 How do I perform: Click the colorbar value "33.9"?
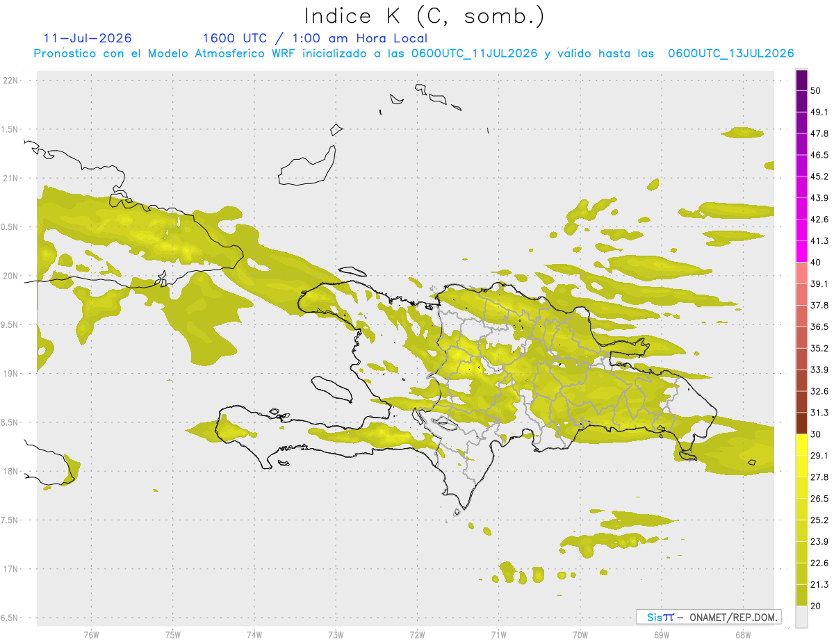(x=819, y=370)
